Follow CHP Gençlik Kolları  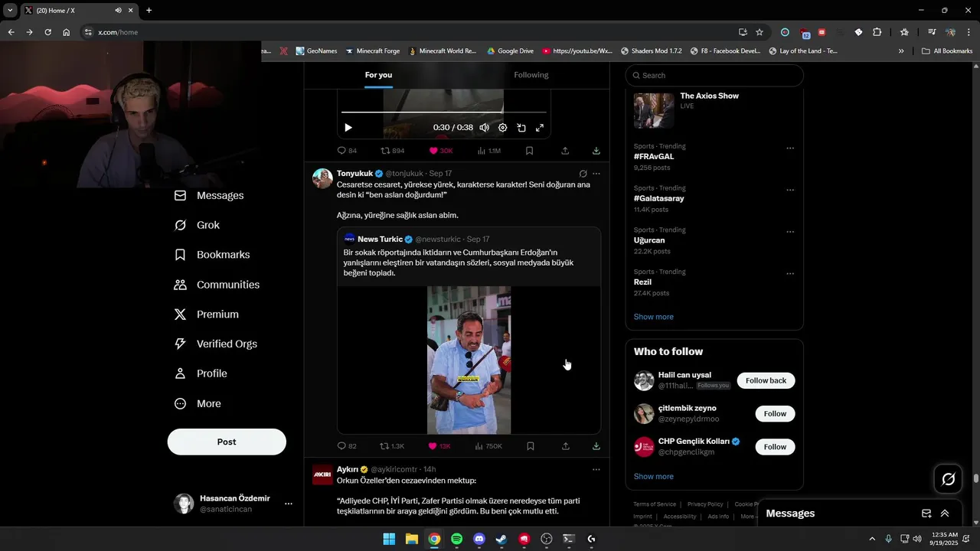(x=775, y=447)
